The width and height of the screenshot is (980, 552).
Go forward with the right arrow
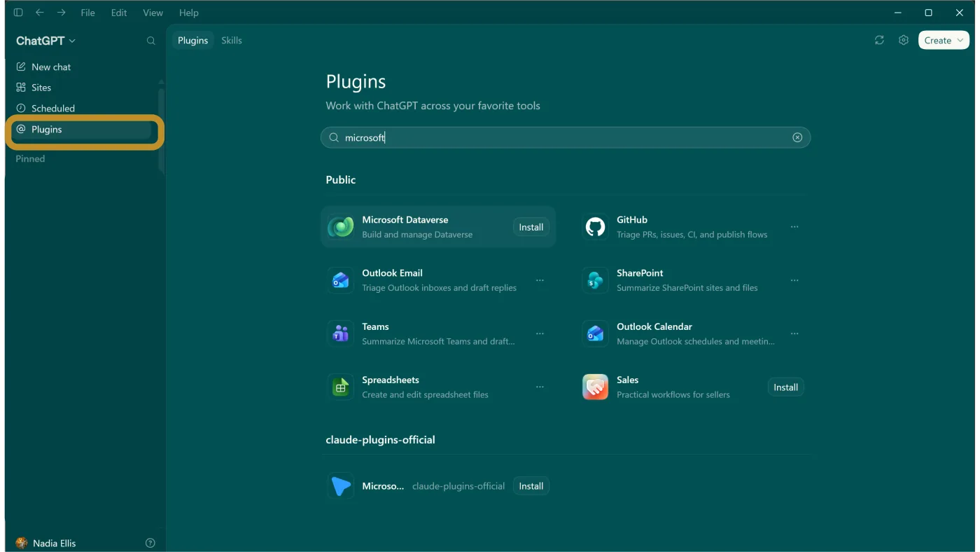(x=62, y=13)
